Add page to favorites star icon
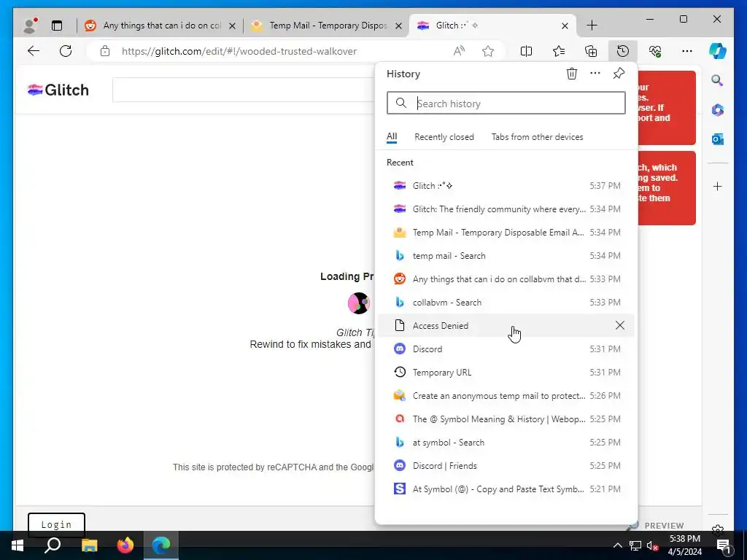This screenshot has width=747, height=560. click(488, 51)
